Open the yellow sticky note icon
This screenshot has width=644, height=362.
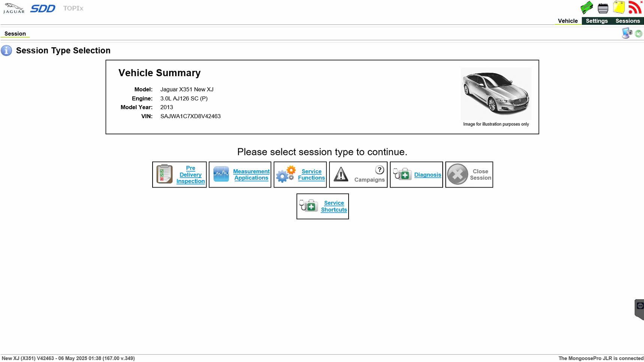click(619, 7)
